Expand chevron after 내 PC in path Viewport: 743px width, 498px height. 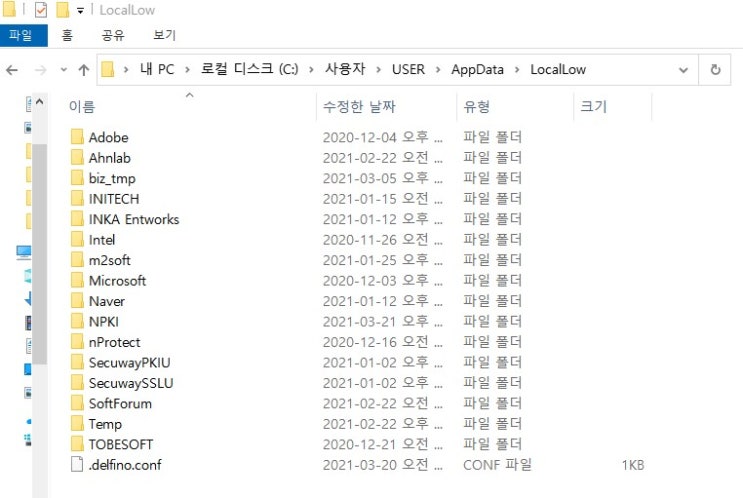(188, 70)
